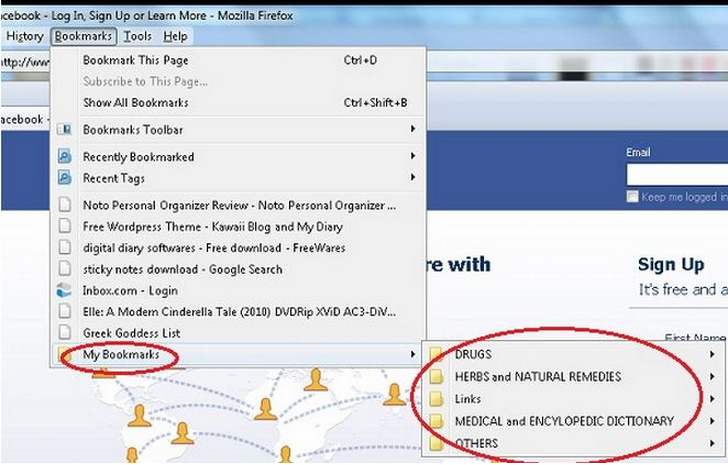The height and width of the screenshot is (465, 728).
Task: Click page icon beside Greek Goddess List
Action: (x=65, y=332)
